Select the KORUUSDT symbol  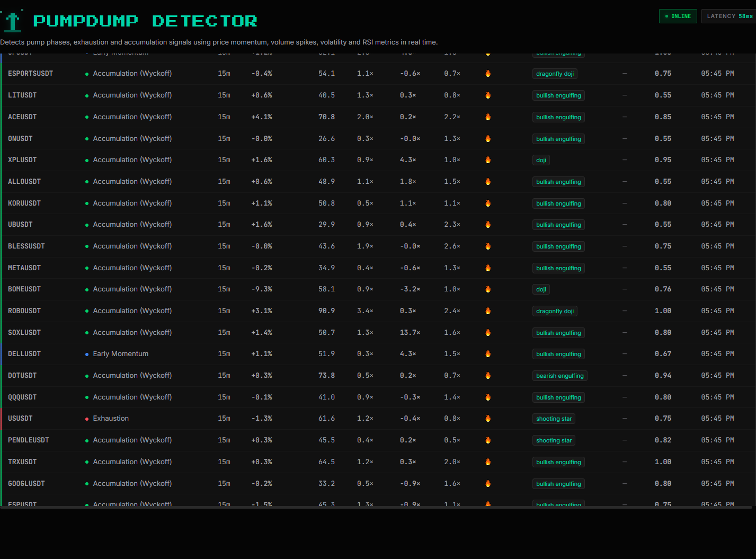24,203
